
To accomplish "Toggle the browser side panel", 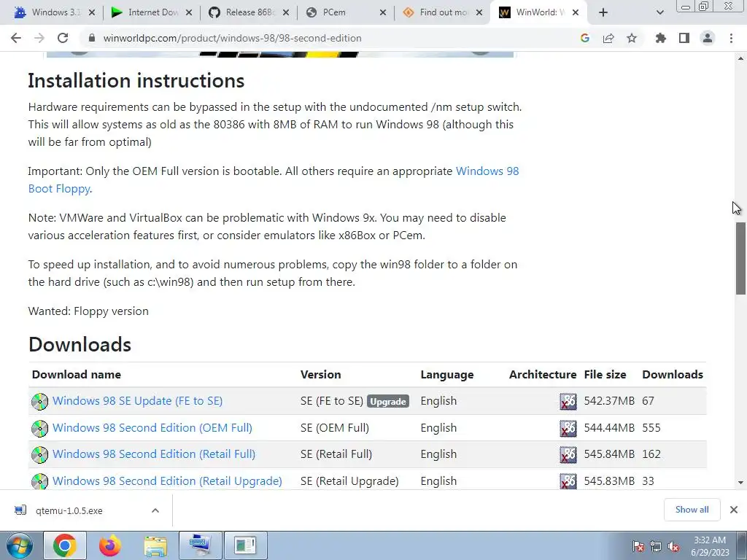I will [684, 38].
